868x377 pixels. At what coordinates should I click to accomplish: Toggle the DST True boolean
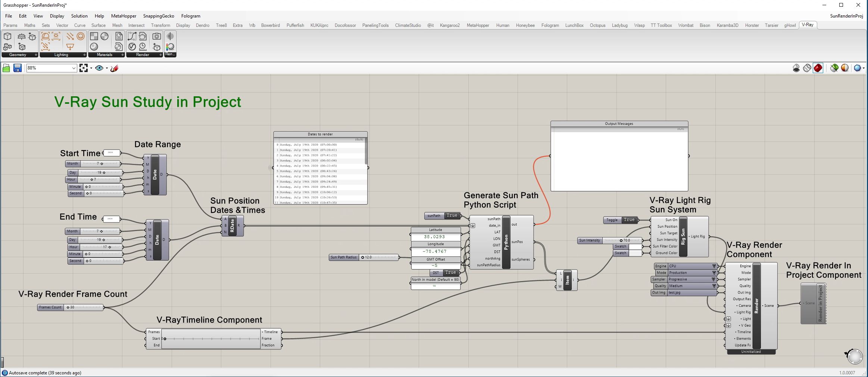point(450,272)
